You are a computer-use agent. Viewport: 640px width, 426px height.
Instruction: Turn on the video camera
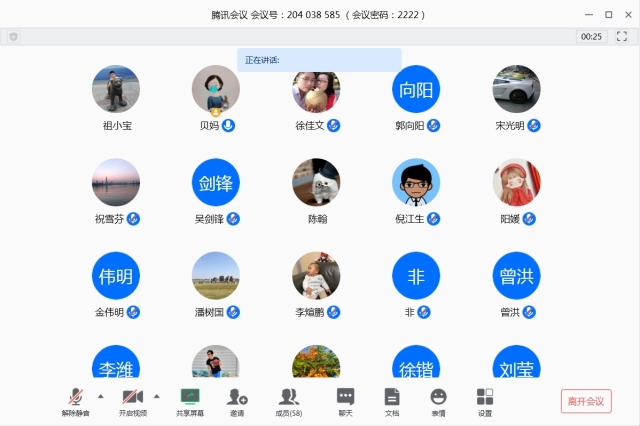coord(132,397)
